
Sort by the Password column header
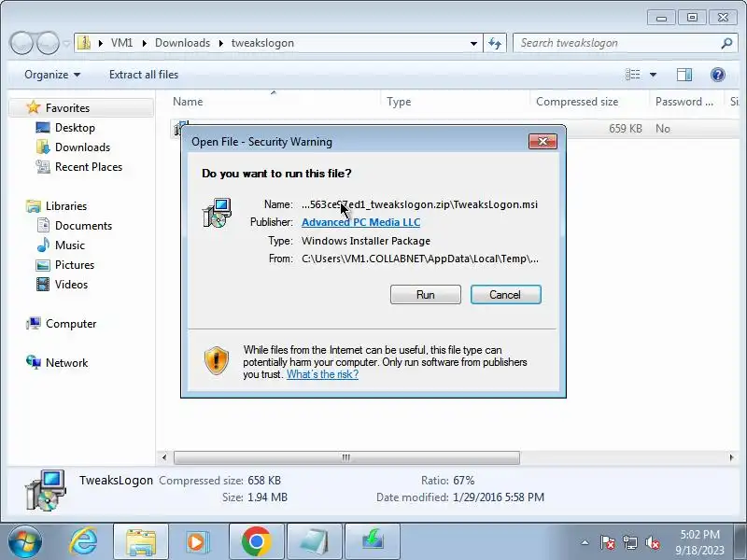point(686,102)
